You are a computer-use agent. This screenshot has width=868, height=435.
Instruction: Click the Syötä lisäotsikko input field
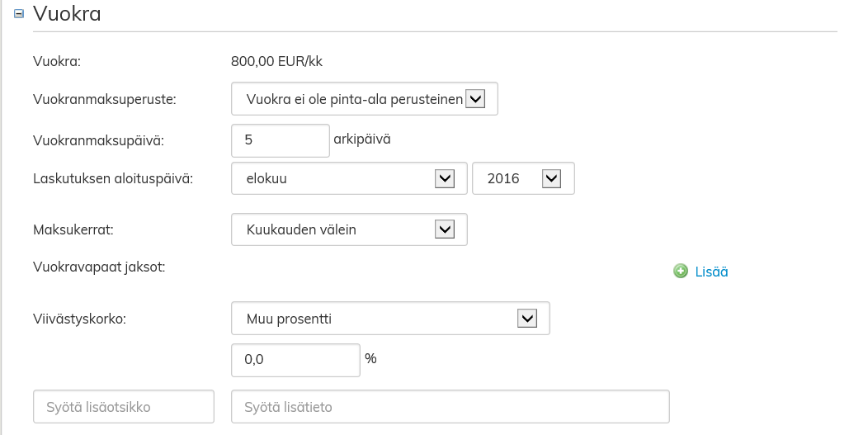click(124, 407)
